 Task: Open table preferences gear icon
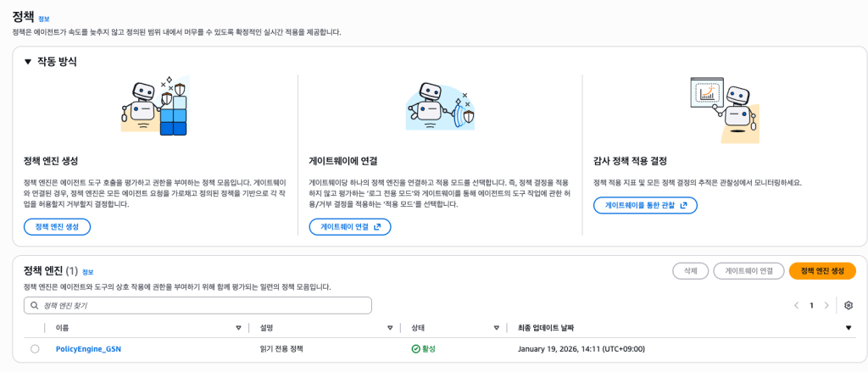tap(849, 305)
